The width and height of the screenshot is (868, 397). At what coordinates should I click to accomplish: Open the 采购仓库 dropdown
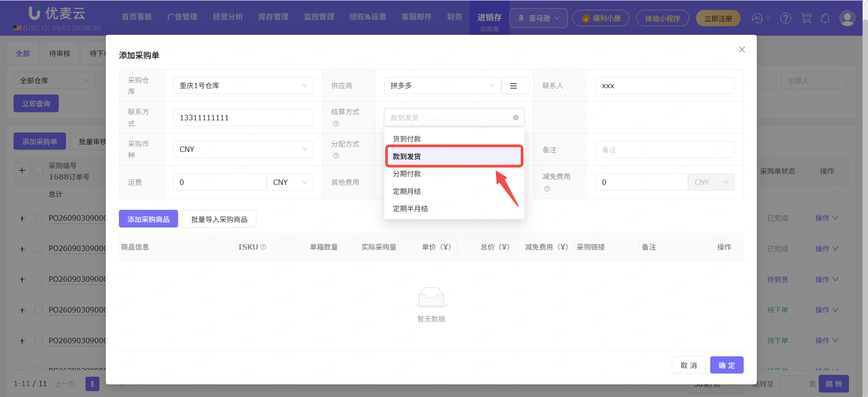click(243, 85)
